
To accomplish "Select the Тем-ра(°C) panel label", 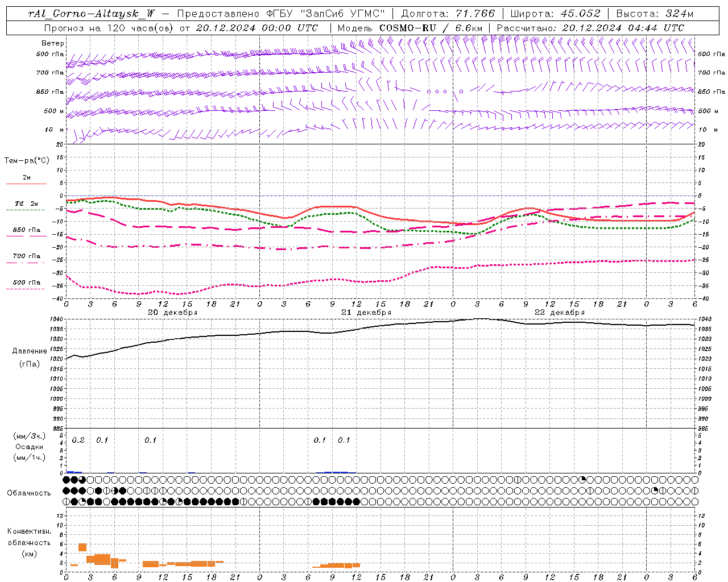I will click(x=27, y=161).
